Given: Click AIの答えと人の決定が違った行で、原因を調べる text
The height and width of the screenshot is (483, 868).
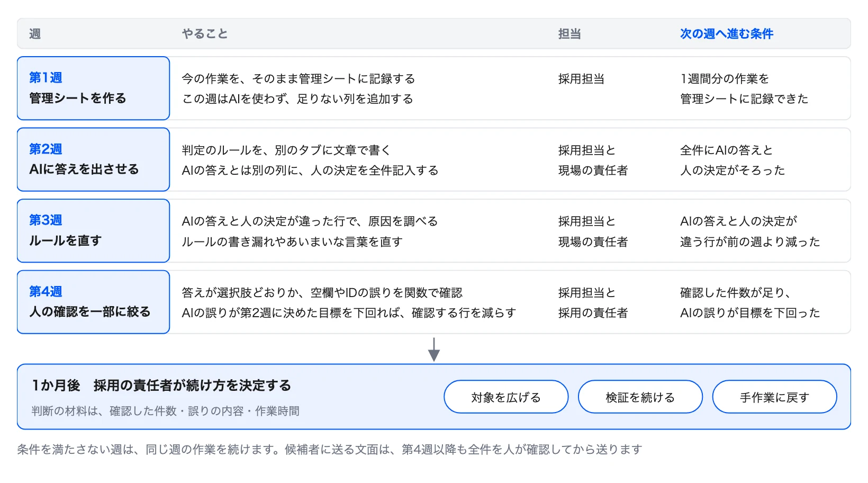Looking at the screenshot, I should (x=310, y=221).
